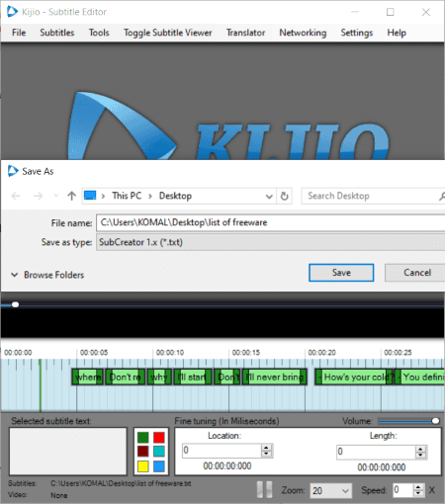The height and width of the screenshot is (504, 445).
Task: Increase the Length value with up arrow
Action: point(420,449)
